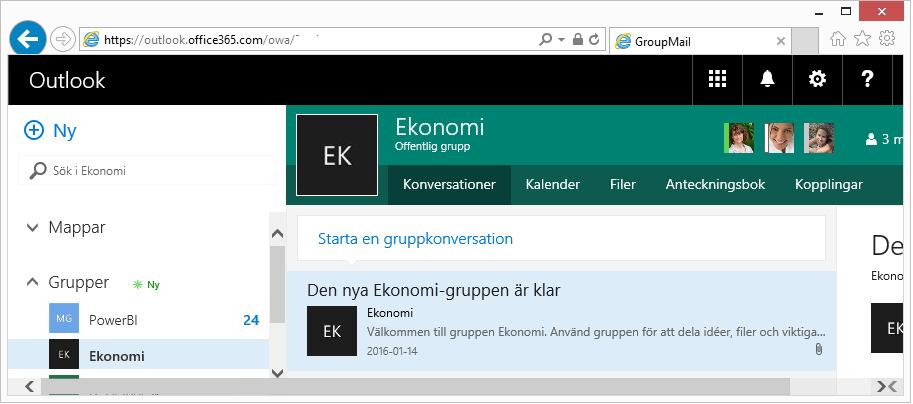Click the first member photo
Image resolution: width=913 pixels, height=404 pixels.
click(x=738, y=138)
